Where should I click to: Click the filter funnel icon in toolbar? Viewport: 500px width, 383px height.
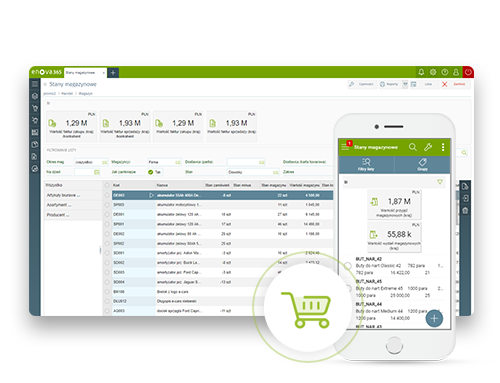pyautogui.click(x=405, y=84)
